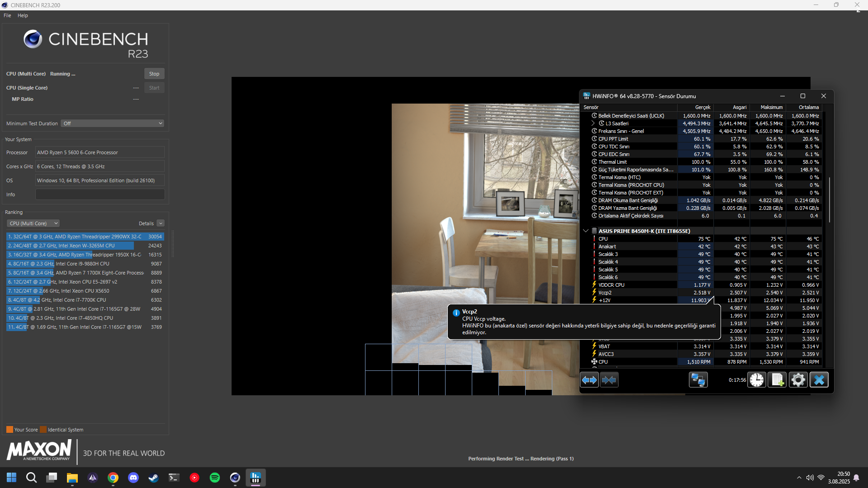Open the File menu in Cinebench
868x488 pixels.
tap(7, 15)
